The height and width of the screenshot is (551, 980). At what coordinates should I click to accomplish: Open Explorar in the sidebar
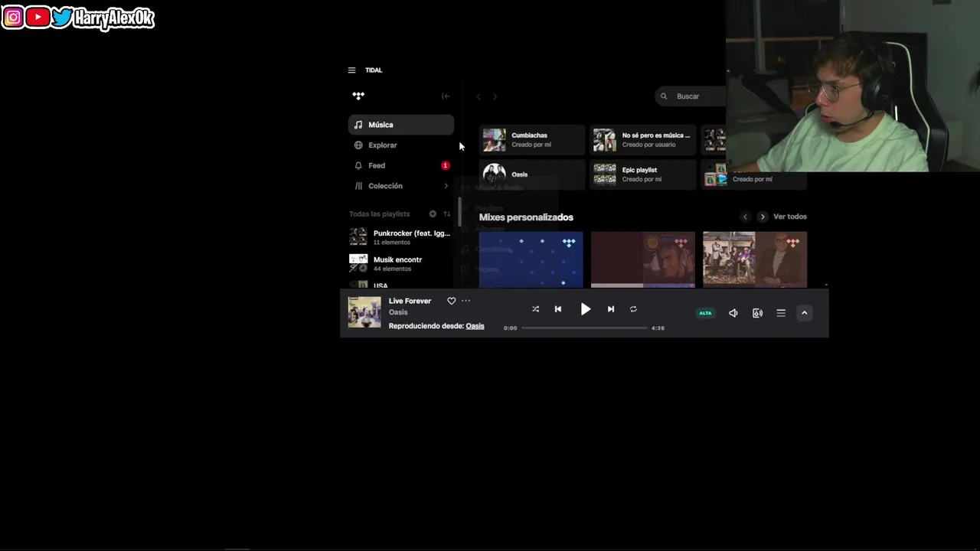point(401,145)
